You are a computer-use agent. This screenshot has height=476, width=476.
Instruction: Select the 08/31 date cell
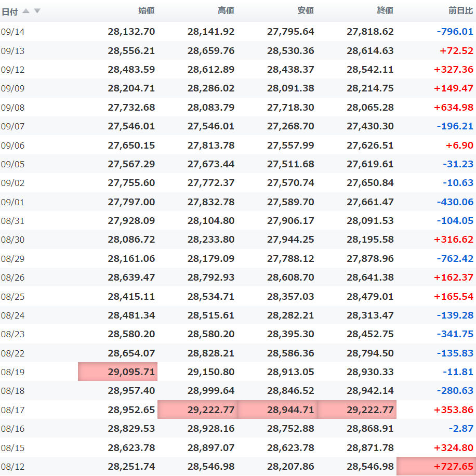click(13, 221)
